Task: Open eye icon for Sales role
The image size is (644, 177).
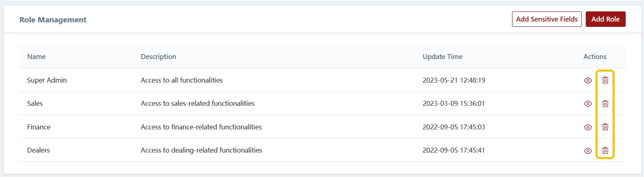Action: [x=588, y=104]
